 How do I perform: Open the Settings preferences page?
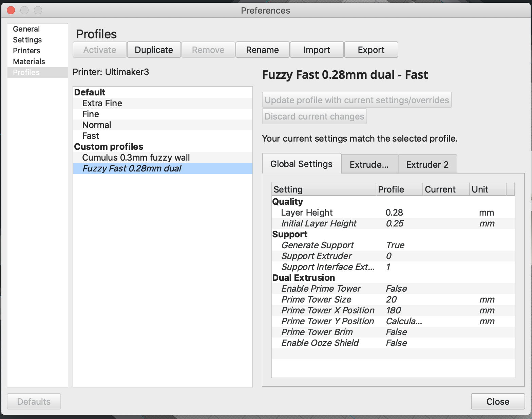37,40
